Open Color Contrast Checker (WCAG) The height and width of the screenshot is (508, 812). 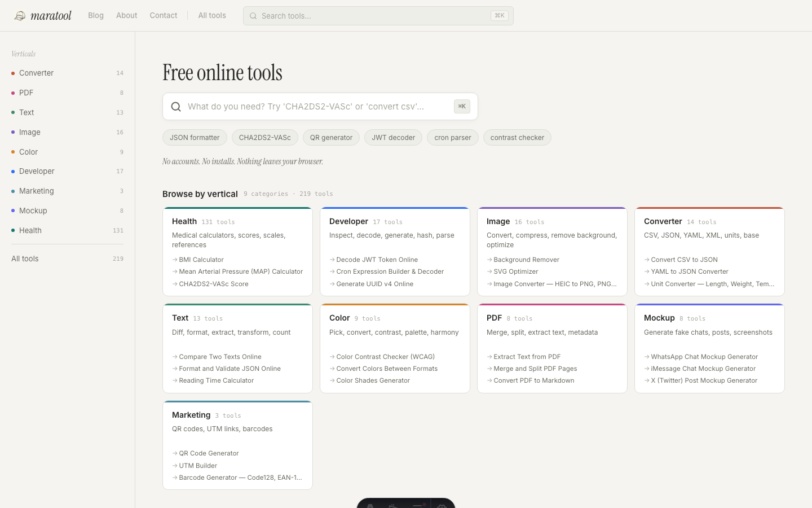(382, 357)
